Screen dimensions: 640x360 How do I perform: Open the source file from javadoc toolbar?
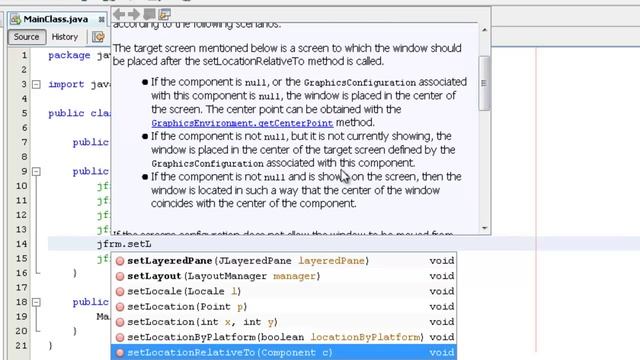pos(164,14)
